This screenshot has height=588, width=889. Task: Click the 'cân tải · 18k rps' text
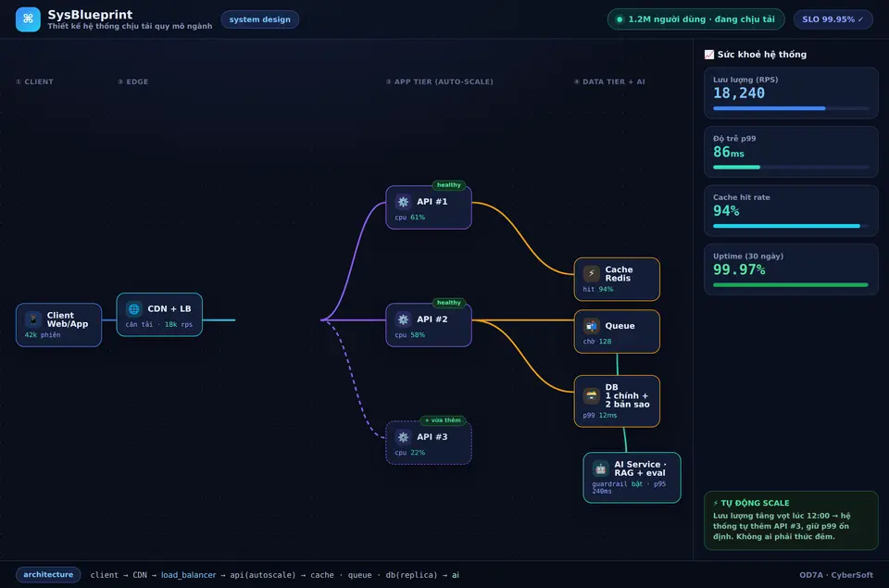158,324
